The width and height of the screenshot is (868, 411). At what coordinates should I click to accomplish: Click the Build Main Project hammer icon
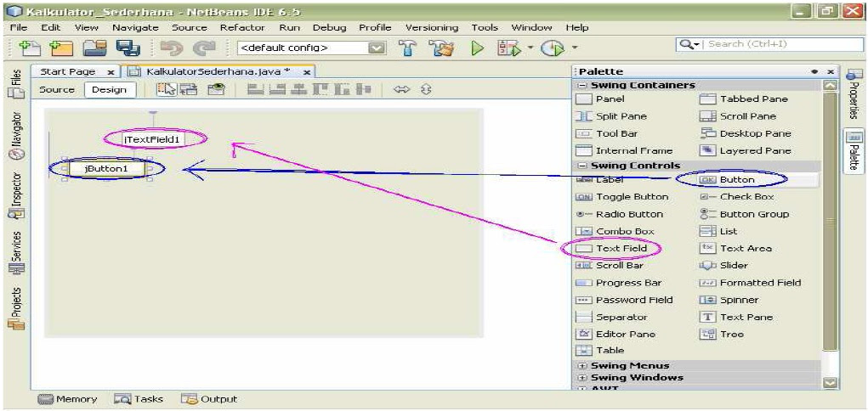pos(409,48)
